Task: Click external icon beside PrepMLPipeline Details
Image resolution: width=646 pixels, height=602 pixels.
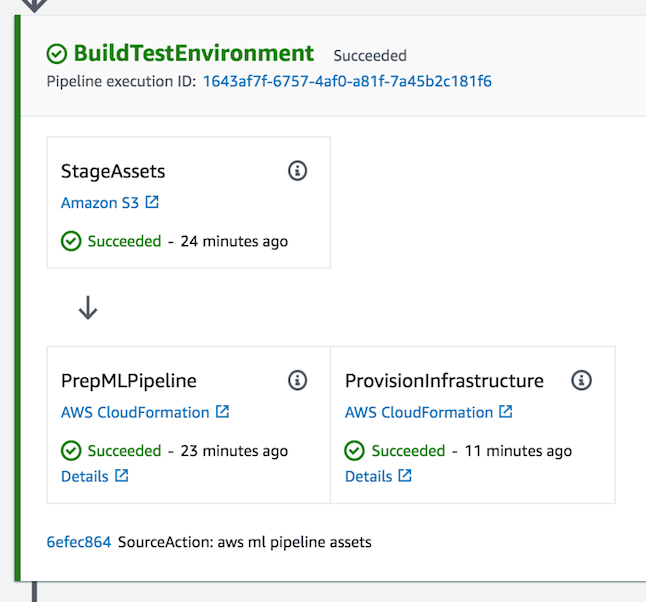Action: click(x=122, y=475)
